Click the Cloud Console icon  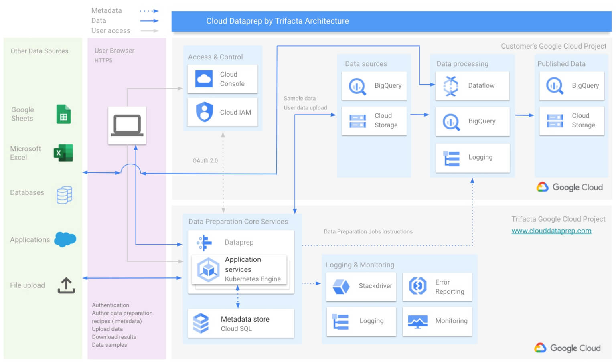coord(204,79)
